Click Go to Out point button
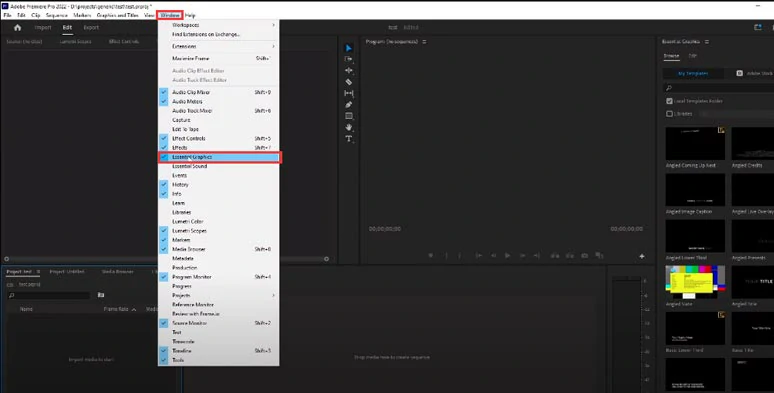 pos(537,256)
